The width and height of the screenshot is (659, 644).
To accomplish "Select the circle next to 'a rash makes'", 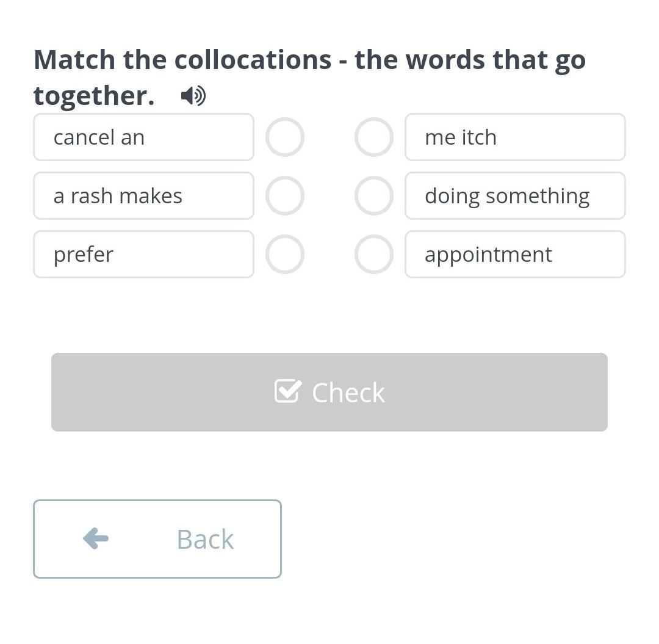I will (x=284, y=196).
